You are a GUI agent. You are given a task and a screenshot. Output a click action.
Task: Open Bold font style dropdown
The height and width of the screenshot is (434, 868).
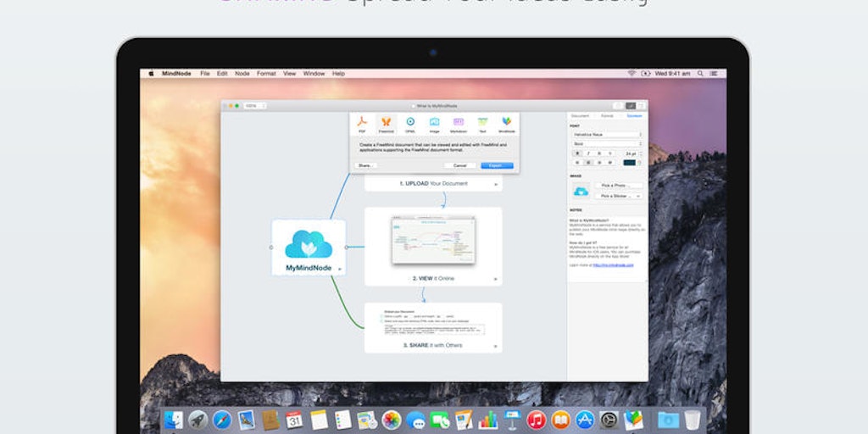[607, 144]
